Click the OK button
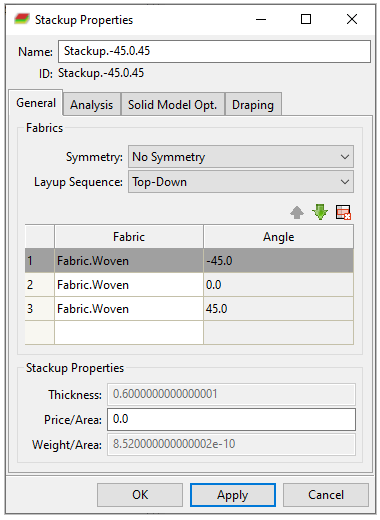Screen dimensions: 380x520 click(x=140, y=495)
